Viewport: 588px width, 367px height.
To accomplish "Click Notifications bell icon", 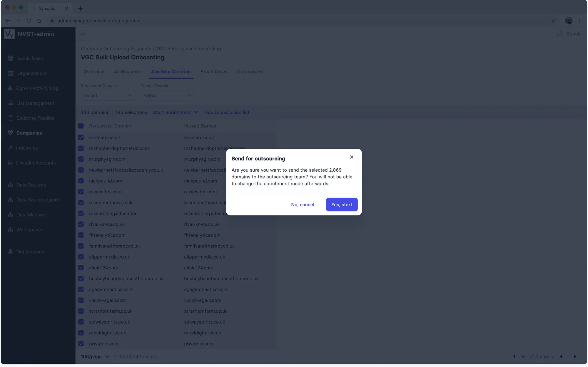I will (x=10, y=252).
